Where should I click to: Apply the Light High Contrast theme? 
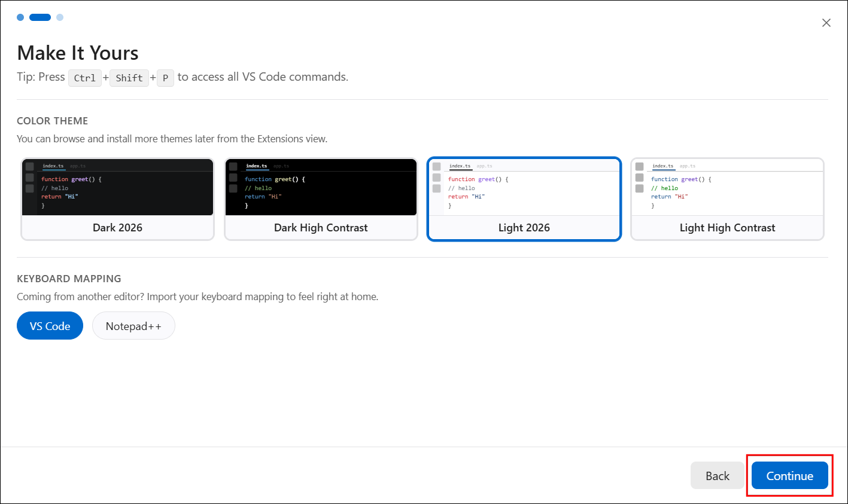727,199
